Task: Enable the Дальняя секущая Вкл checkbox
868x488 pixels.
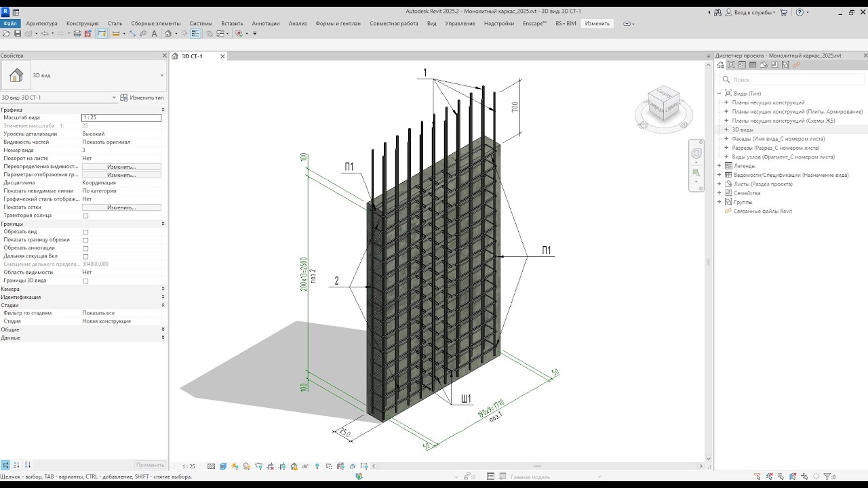Action: [x=85, y=256]
